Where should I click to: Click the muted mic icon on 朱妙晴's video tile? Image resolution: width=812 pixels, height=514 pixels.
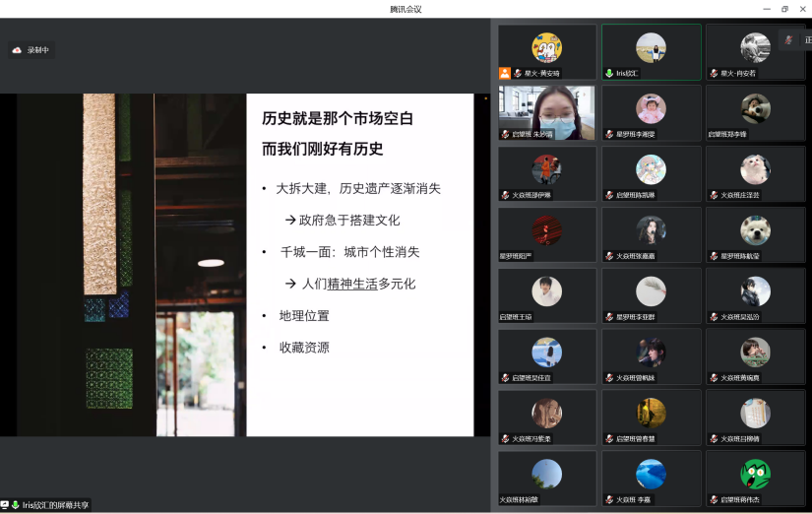[x=505, y=134]
